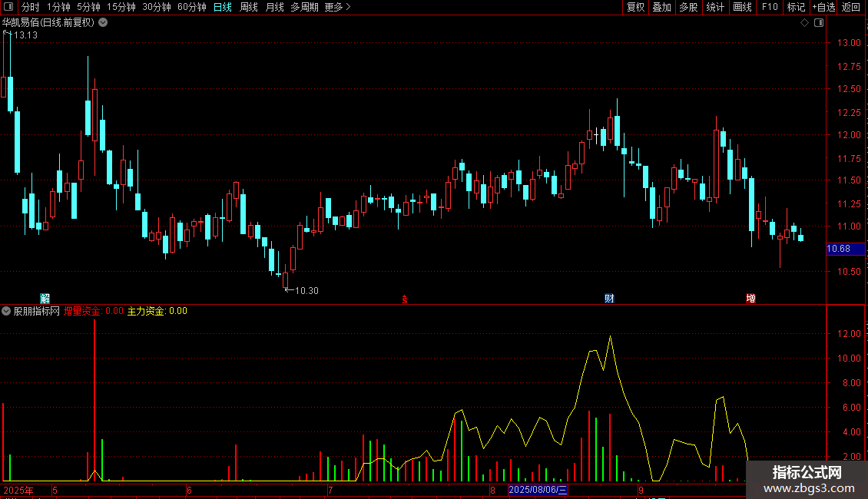Click the 华凯易佰(日线.前复权) chart title

(48, 23)
